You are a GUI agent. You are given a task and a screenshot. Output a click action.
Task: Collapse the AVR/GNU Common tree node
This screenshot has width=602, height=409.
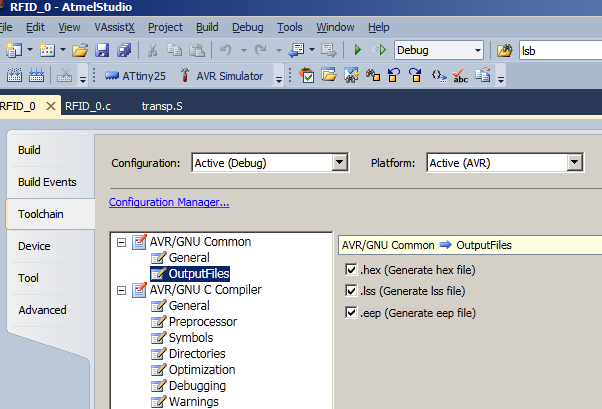tap(121, 242)
